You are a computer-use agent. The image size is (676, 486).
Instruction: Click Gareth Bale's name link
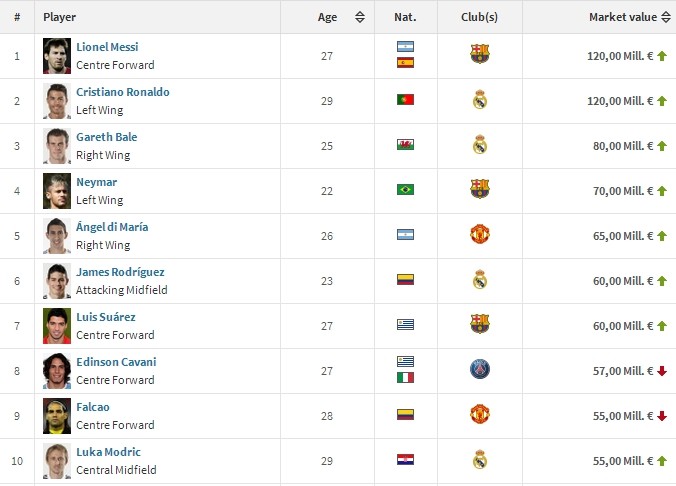tap(106, 137)
